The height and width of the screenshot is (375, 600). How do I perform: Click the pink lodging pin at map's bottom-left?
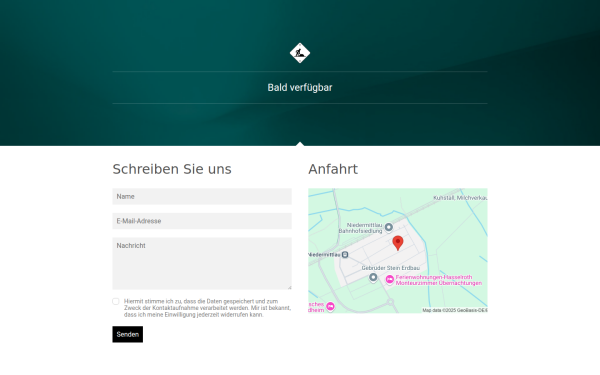330,307
